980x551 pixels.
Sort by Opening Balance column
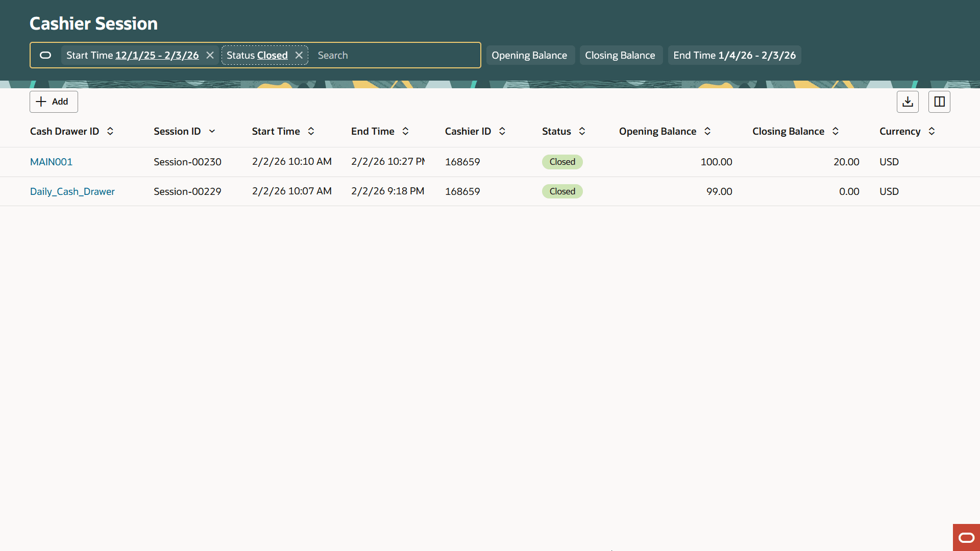tap(707, 131)
